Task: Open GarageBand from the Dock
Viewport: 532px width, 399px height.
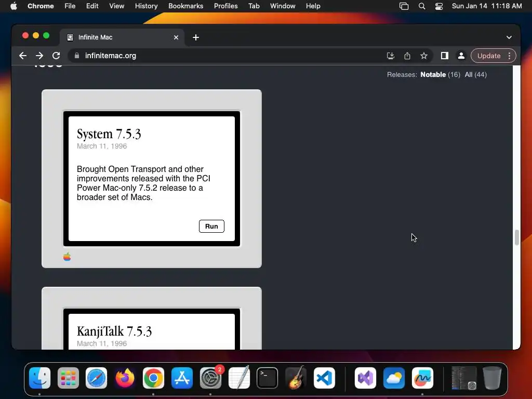Action: [x=296, y=378]
